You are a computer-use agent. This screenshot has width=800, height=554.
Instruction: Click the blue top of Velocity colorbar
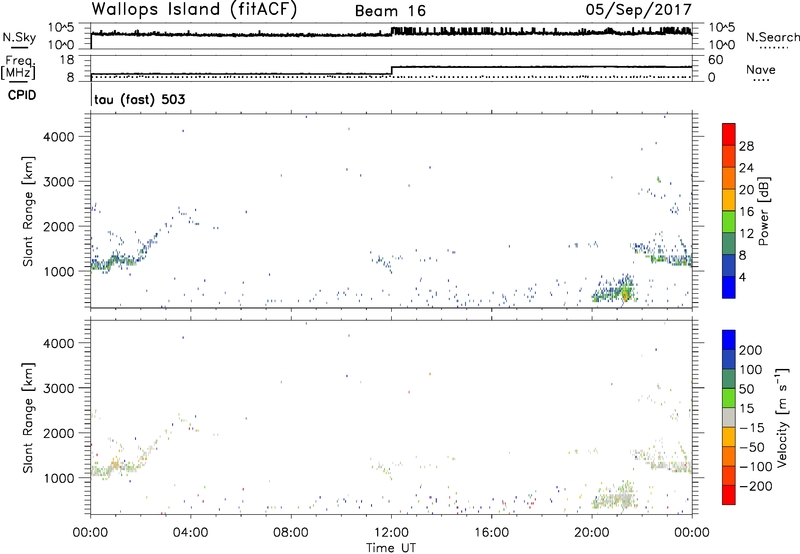(729, 340)
